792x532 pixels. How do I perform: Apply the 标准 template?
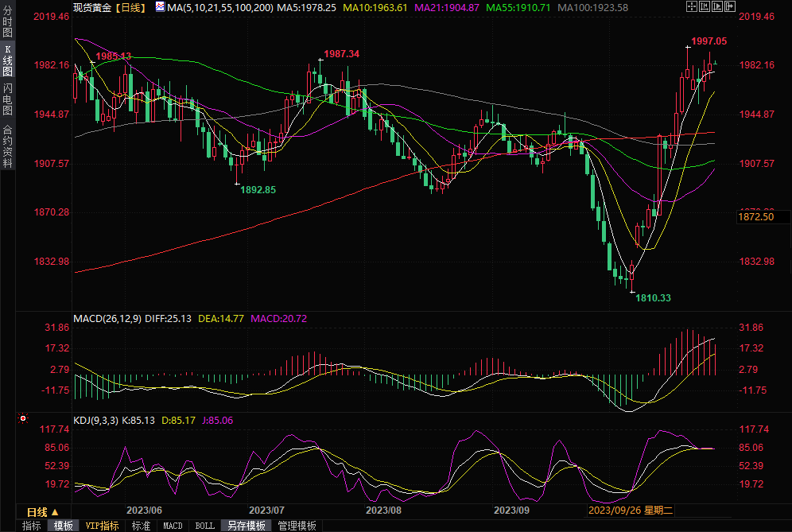pyautogui.click(x=141, y=526)
